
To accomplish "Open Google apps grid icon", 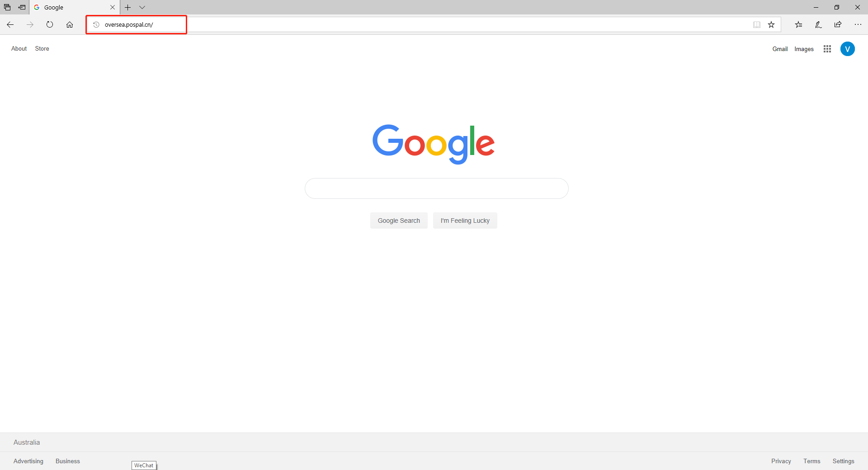I will (x=827, y=49).
